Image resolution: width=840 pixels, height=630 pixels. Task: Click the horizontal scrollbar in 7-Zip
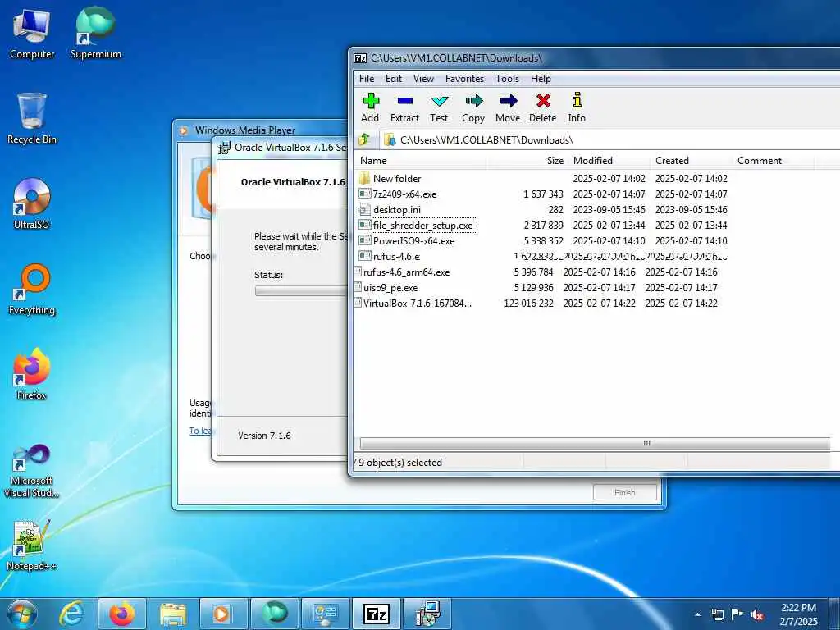point(594,444)
